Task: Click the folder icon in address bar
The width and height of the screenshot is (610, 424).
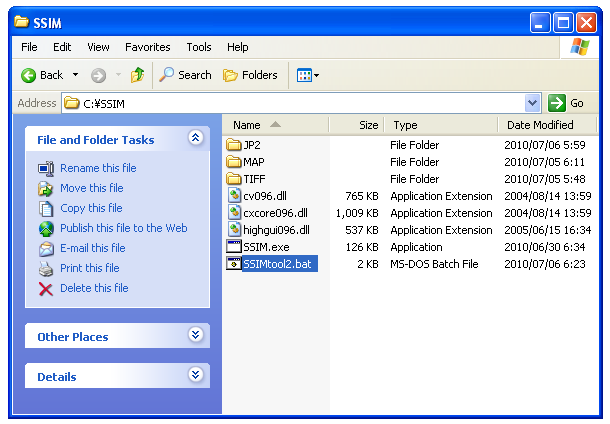Action: (x=72, y=103)
